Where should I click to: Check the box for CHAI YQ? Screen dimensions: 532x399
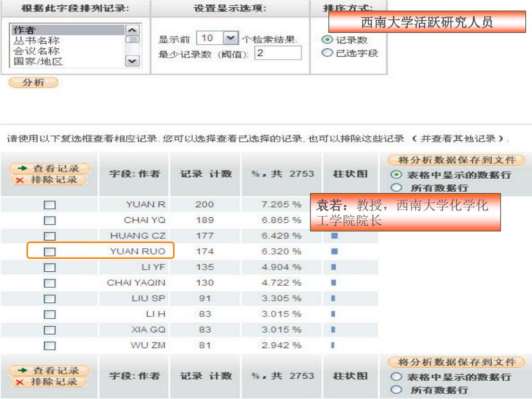coord(49,220)
